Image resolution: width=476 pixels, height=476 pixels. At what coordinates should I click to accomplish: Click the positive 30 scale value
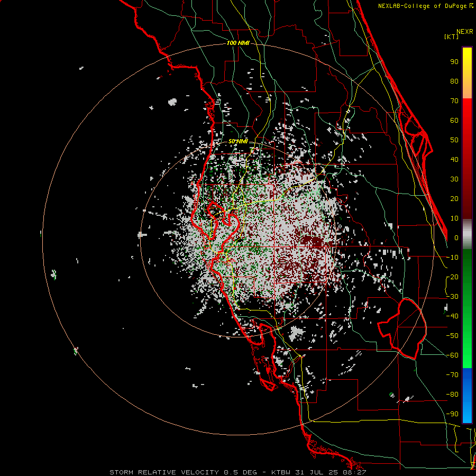tap(454, 179)
